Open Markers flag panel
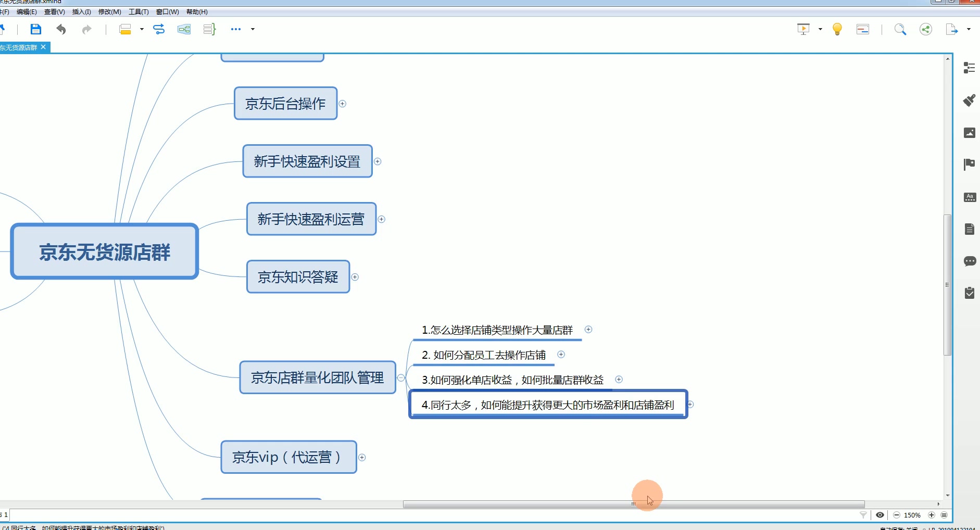The image size is (980, 530). pos(970,165)
